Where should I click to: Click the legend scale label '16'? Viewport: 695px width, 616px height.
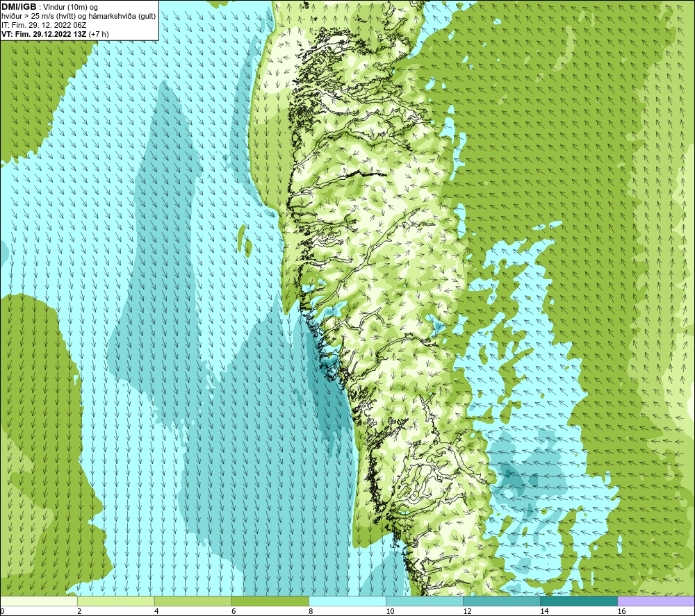[x=621, y=611]
